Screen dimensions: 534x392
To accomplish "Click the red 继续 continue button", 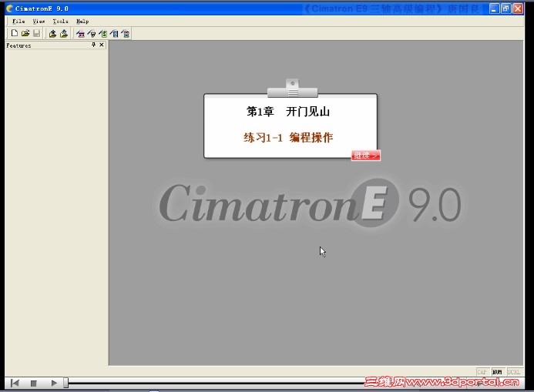I will (366, 156).
